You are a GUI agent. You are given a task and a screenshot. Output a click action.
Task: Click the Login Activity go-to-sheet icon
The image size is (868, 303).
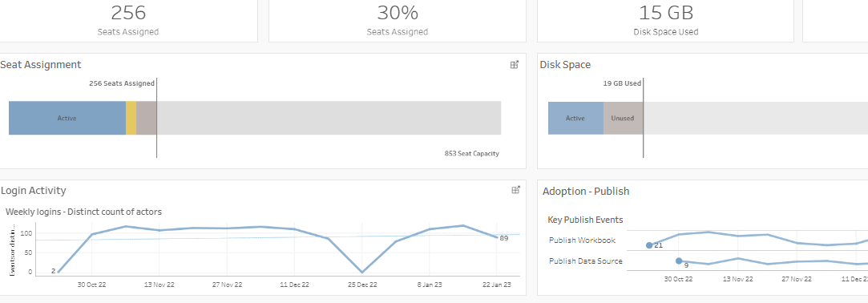tap(515, 190)
